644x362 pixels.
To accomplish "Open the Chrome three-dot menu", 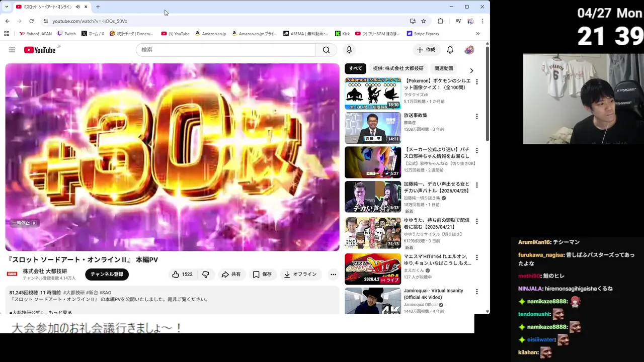I will pos(482,21).
